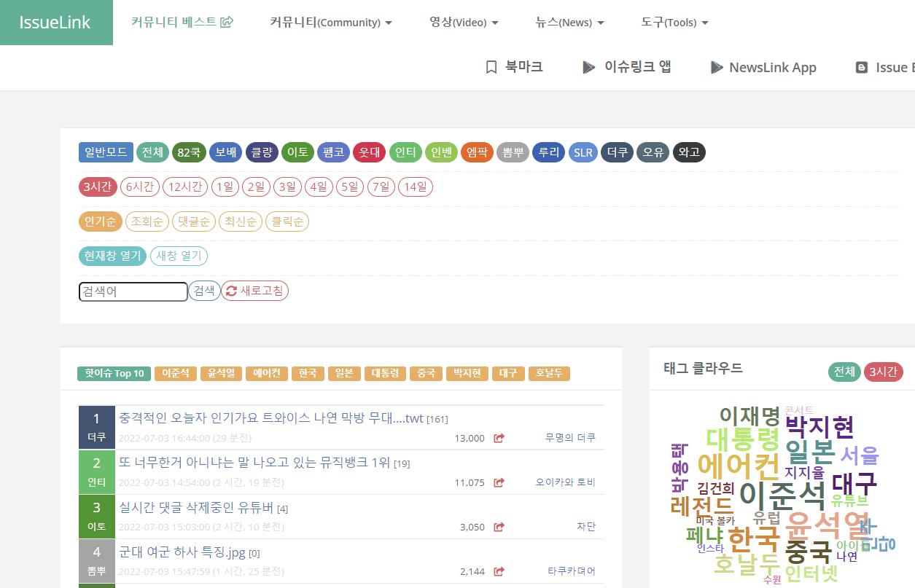Choose the 7일 time range

tap(381, 187)
